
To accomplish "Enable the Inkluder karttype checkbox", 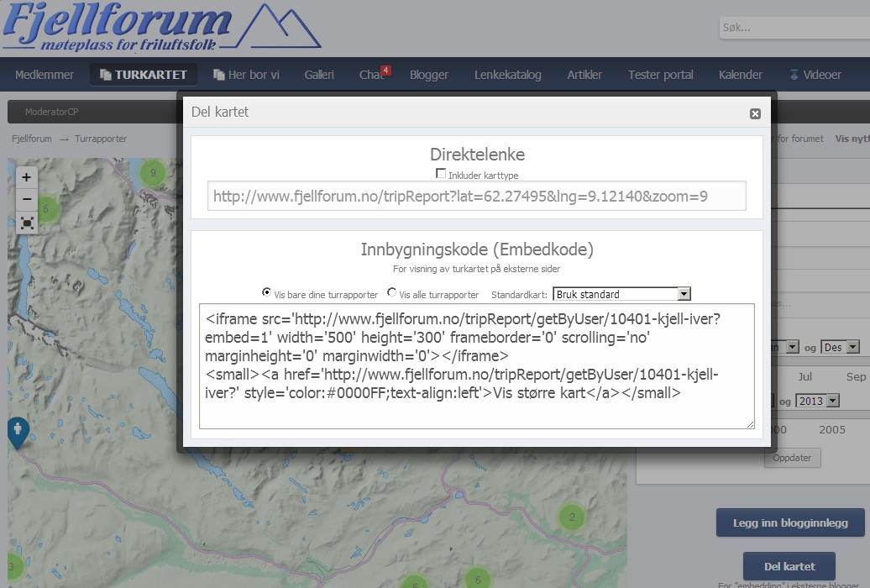I will [x=441, y=174].
